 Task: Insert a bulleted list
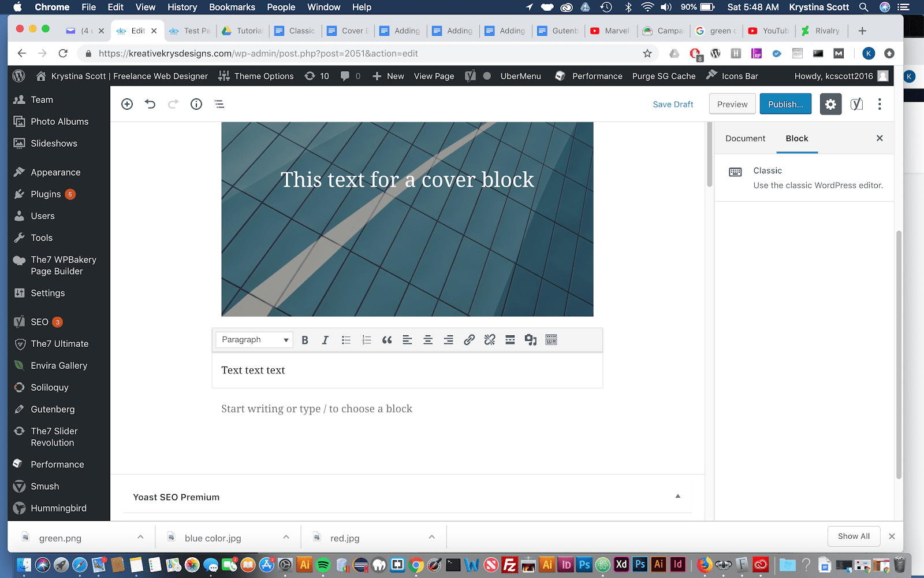[345, 340]
